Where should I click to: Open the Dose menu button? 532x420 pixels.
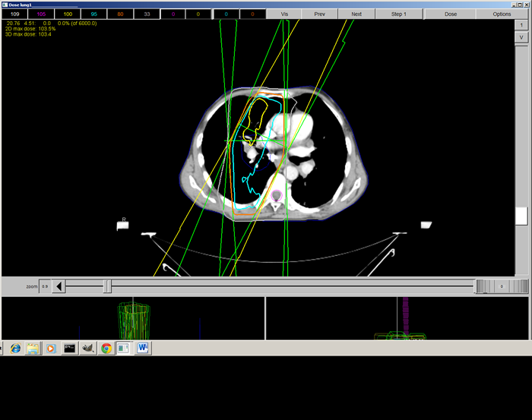(450, 14)
